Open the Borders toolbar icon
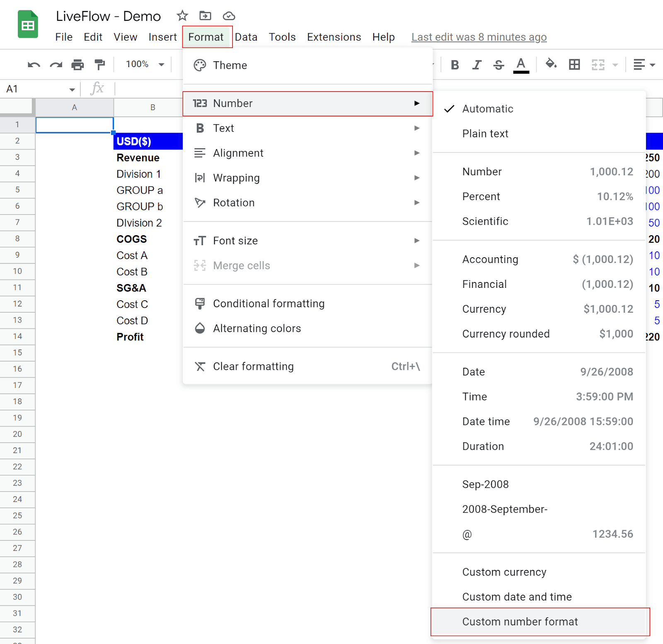This screenshot has height=644, width=663. pyautogui.click(x=574, y=65)
